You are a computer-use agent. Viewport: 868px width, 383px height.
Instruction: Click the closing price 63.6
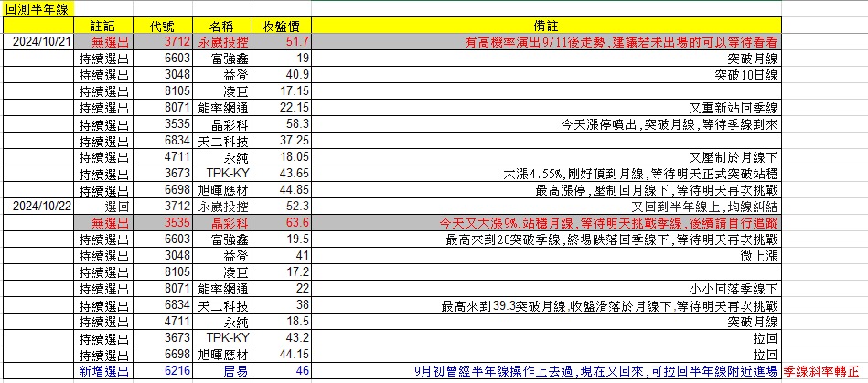coord(282,224)
